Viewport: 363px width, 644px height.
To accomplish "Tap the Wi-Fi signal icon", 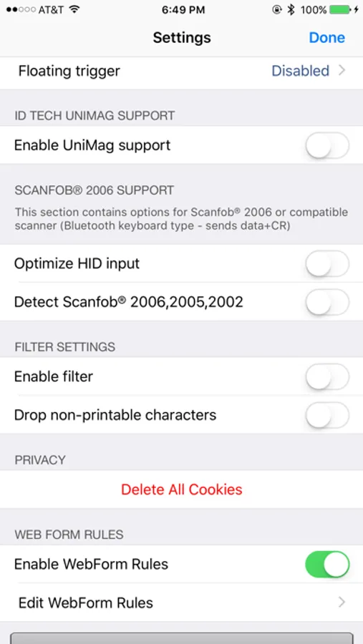I will 74,9.
